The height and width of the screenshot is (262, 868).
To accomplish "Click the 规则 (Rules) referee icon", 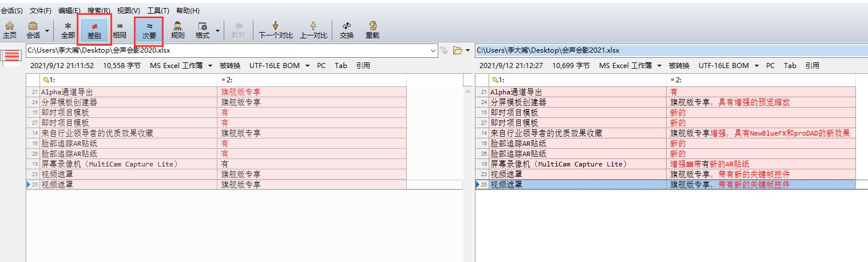I will pyautogui.click(x=178, y=30).
